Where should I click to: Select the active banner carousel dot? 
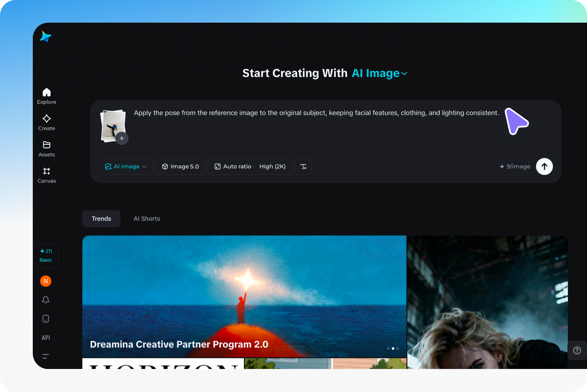pyautogui.click(x=393, y=348)
